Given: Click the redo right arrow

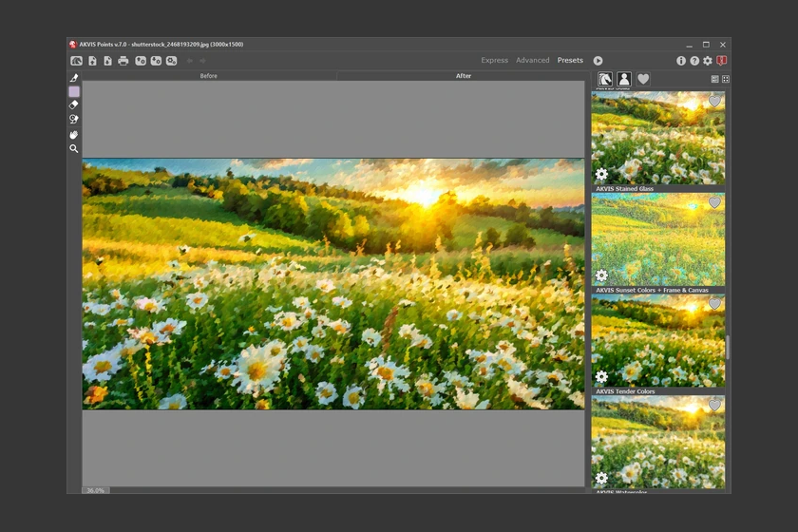Looking at the screenshot, I should click(202, 61).
